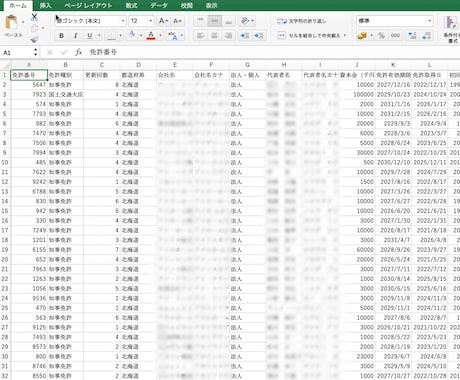The width and height of the screenshot is (460, 380).
Task: Open the font size 12 dropdown
Action: [150, 21]
